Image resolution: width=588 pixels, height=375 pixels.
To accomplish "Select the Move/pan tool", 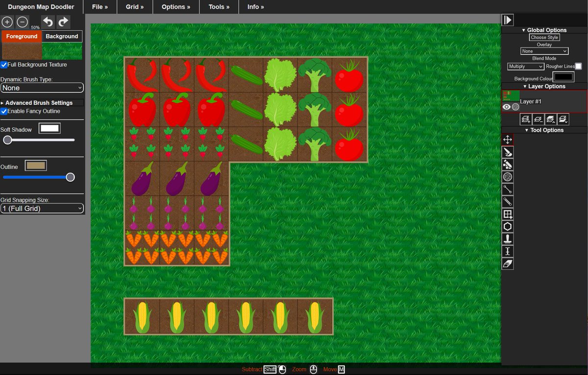I will (x=508, y=140).
